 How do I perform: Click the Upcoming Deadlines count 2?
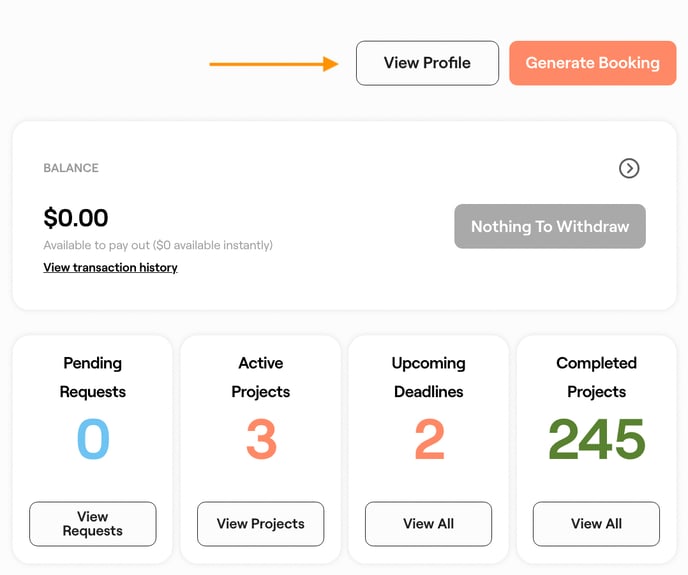click(x=429, y=440)
